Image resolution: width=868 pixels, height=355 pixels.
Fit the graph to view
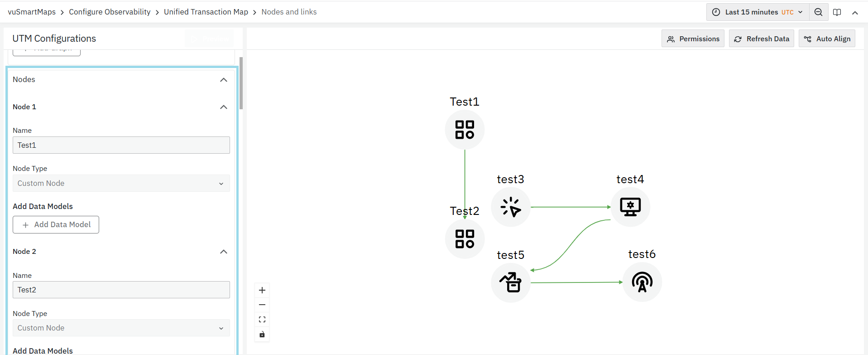point(262,320)
